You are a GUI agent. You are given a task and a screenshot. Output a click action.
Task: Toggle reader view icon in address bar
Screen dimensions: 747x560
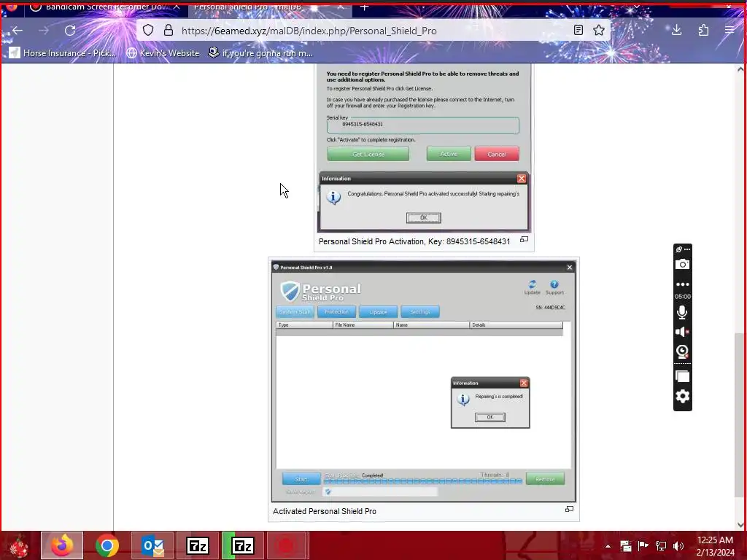(x=578, y=31)
